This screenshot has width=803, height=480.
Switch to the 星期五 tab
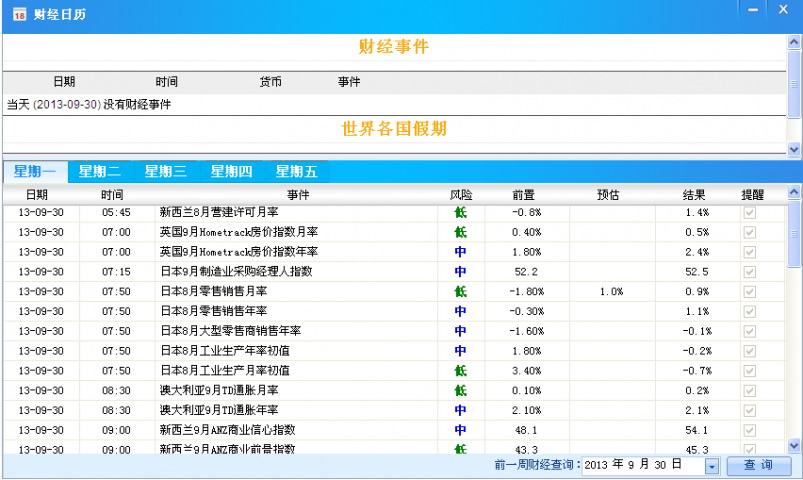point(297,171)
